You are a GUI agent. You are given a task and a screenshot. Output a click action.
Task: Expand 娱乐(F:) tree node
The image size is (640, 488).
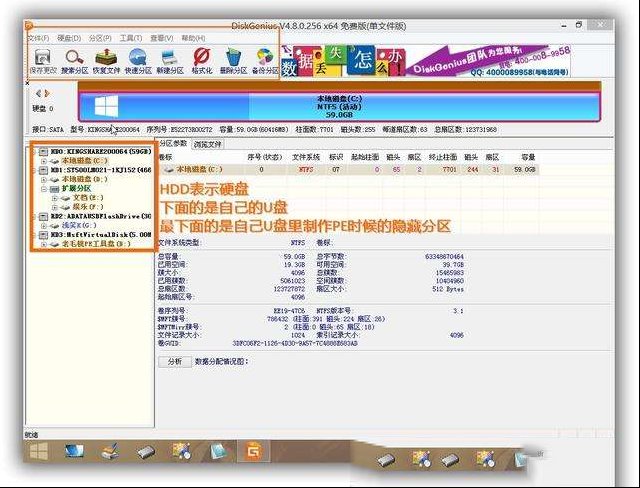point(55,207)
